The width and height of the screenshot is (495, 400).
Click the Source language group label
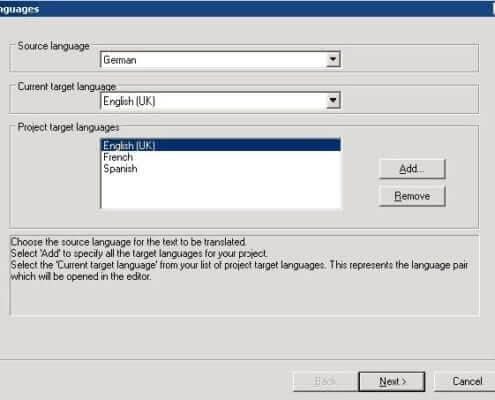tap(53, 46)
